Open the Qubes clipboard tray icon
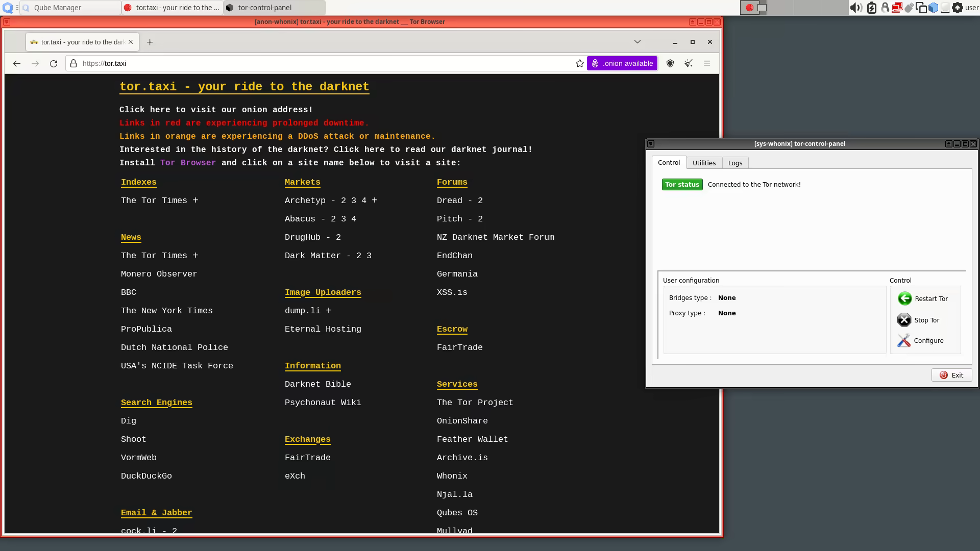The height and width of the screenshot is (551, 980). 921,8
